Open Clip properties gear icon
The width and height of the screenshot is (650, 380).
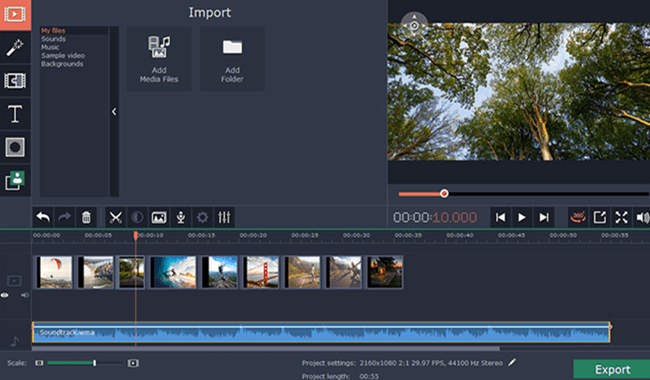click(x=202, y=217)
